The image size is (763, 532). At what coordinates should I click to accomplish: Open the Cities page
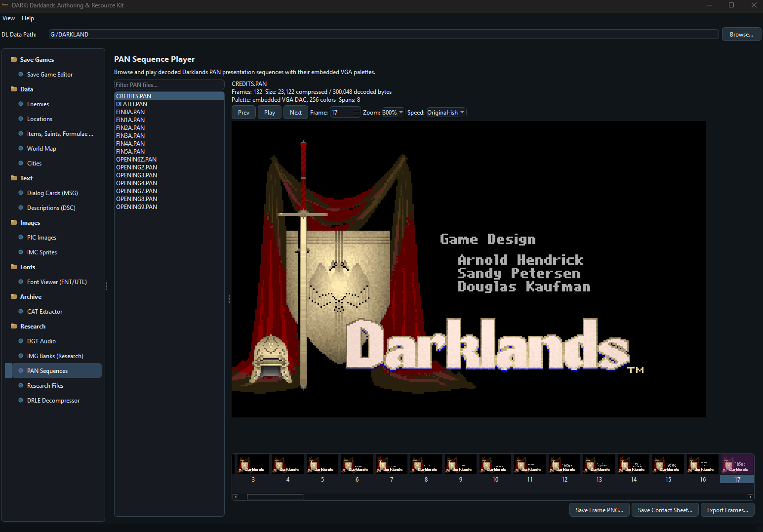[34, 164]
